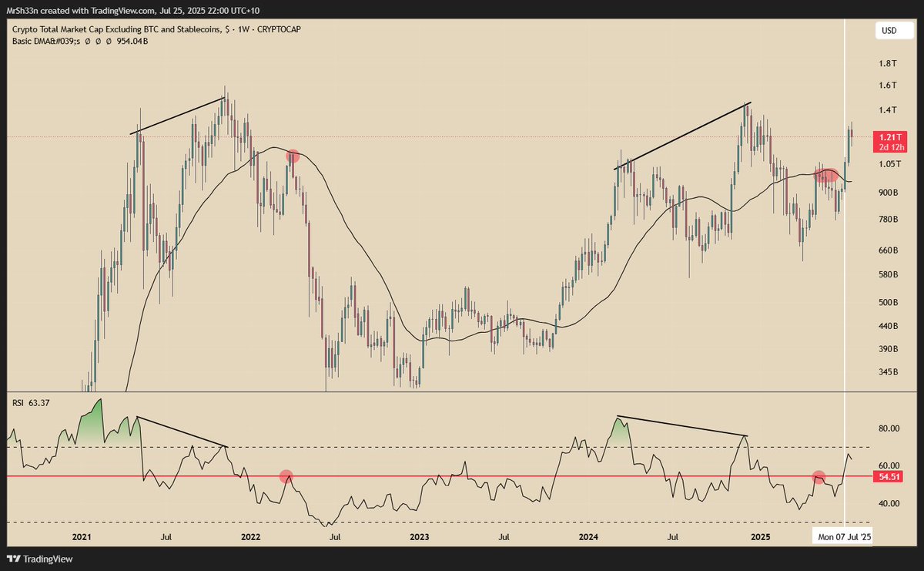Screen dimensions: 924x571
Task: Click the 2025 time axis label
Action: point(759,536)
